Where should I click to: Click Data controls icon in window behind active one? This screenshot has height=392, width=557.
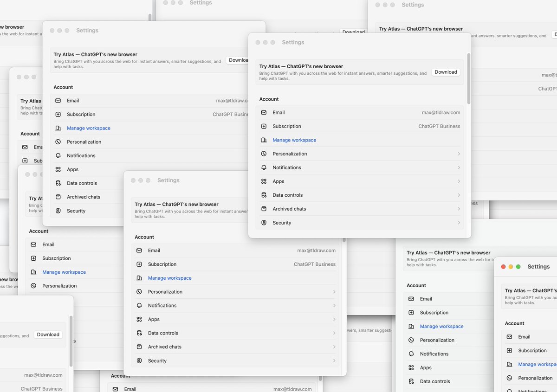411,381
